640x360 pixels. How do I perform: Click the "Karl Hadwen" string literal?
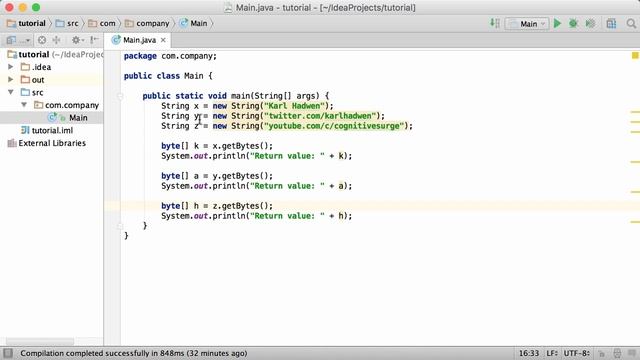pyautogui.click(x=294, y=106)
